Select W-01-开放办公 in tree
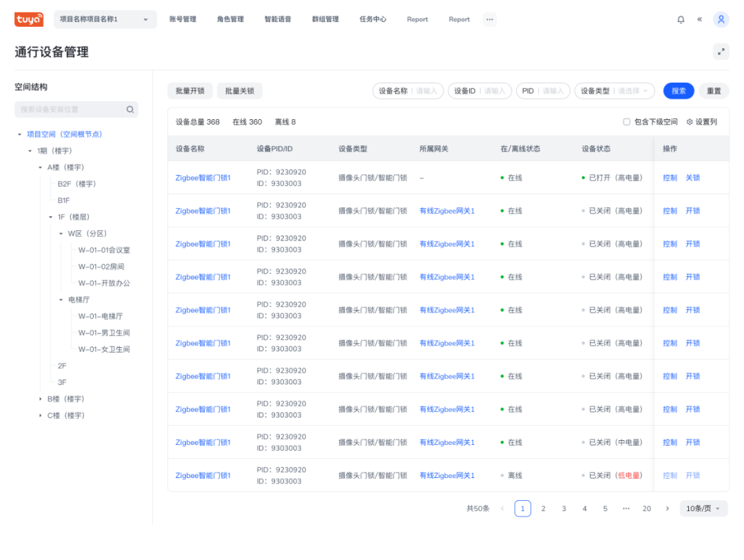This screenshot has height=560, width=744. pyautogui.click(x=104, y=283)
